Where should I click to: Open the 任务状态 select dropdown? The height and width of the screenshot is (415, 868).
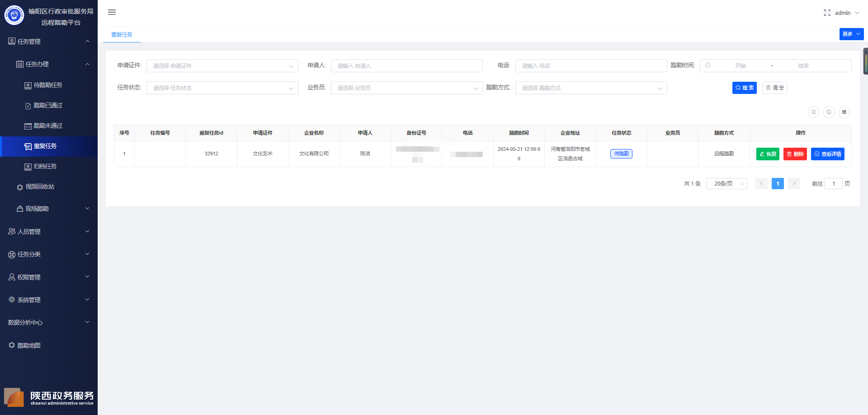[x=222, y=88]
